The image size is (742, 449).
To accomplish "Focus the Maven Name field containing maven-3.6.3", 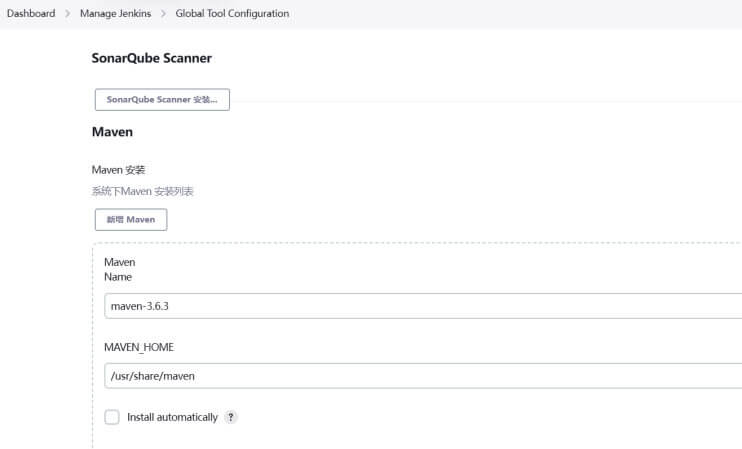I will [423, 306].
